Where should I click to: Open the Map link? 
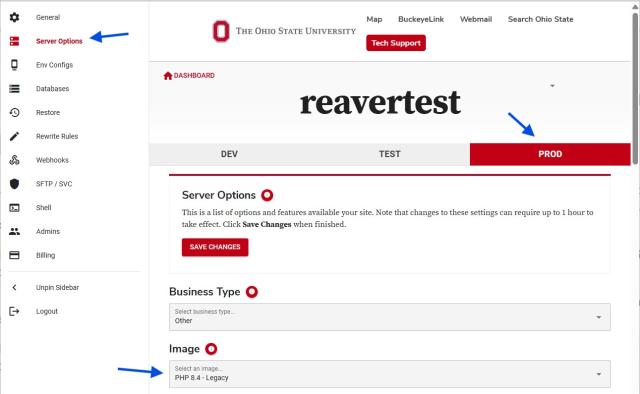click(374, 19)
